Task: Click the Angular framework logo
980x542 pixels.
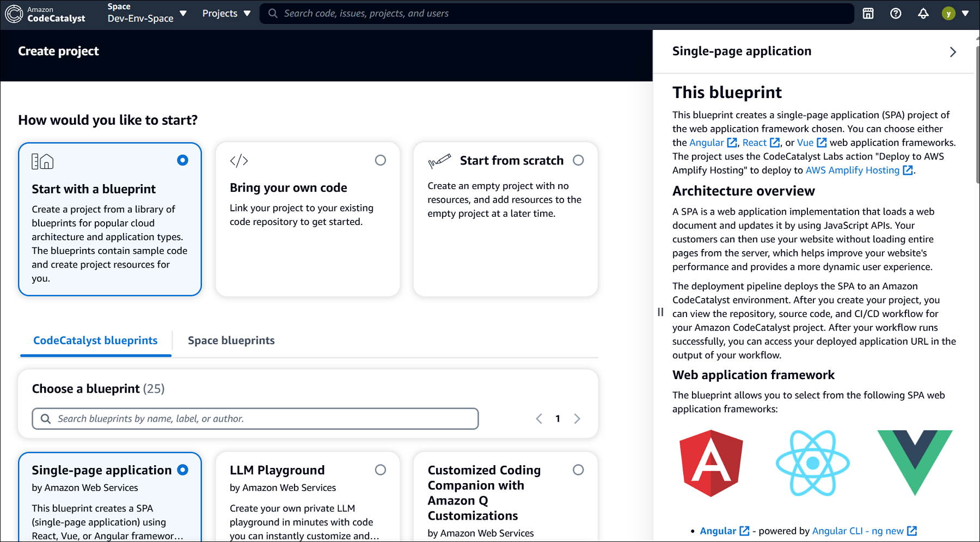Action: [711, 463]
